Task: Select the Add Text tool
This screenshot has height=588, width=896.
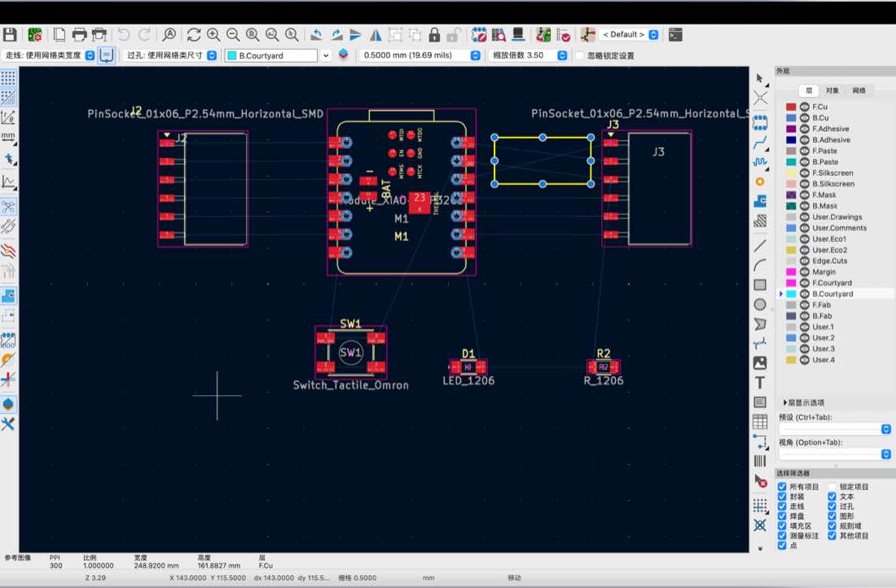Action: point(760,382)
